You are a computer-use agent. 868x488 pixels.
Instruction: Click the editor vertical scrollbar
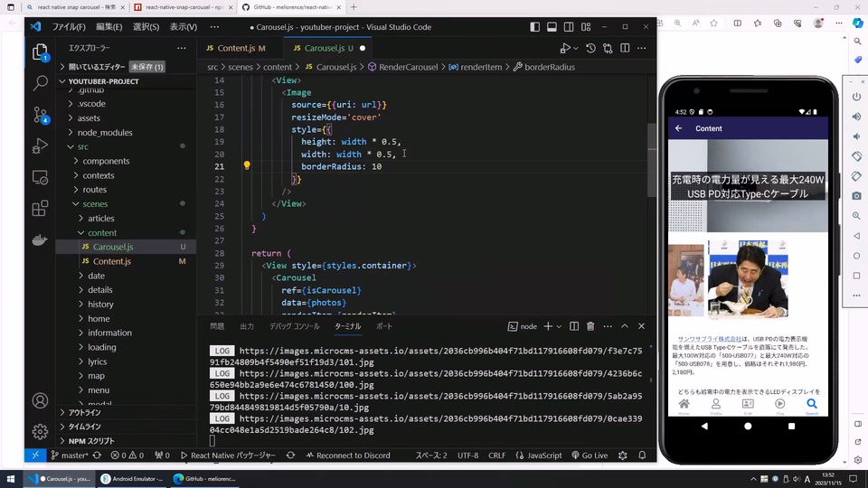pos(651,158)
